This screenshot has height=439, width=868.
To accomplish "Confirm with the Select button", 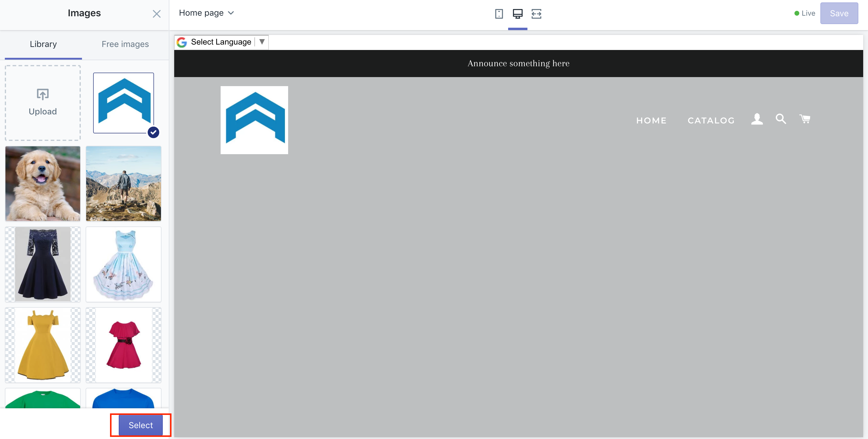I will click(140, 425).
